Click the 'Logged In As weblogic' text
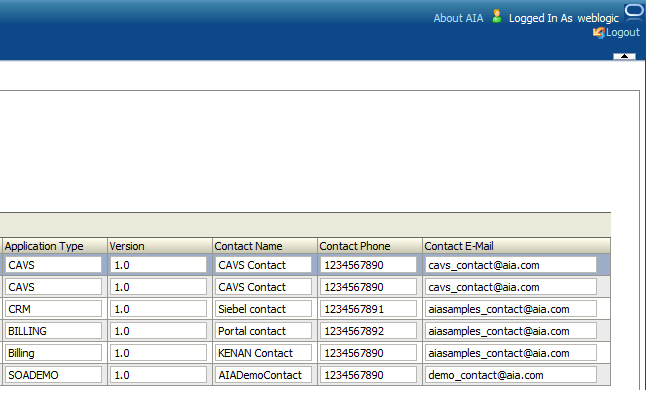 point(564,18)
